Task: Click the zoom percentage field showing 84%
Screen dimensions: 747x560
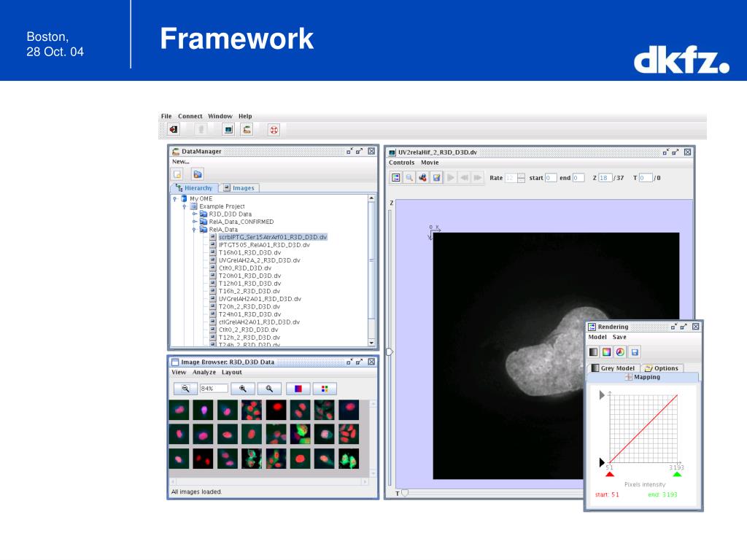Action: [214, 389]
